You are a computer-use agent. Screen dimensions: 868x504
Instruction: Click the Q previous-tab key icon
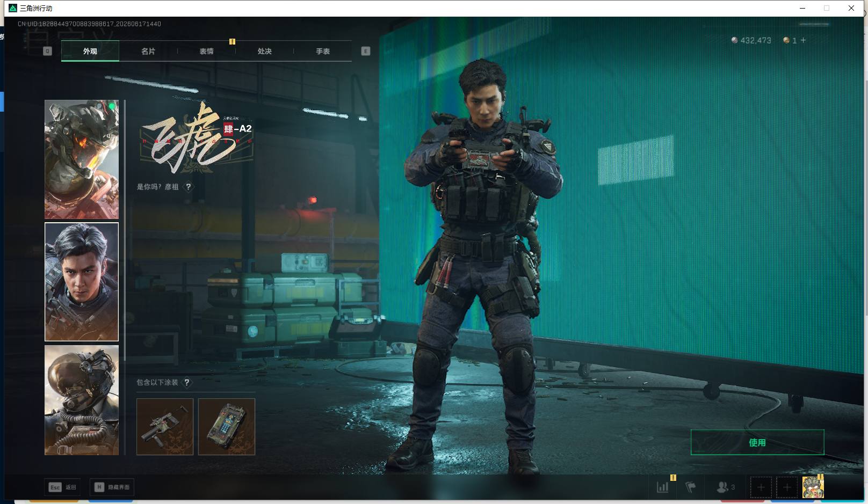[47, 51]
